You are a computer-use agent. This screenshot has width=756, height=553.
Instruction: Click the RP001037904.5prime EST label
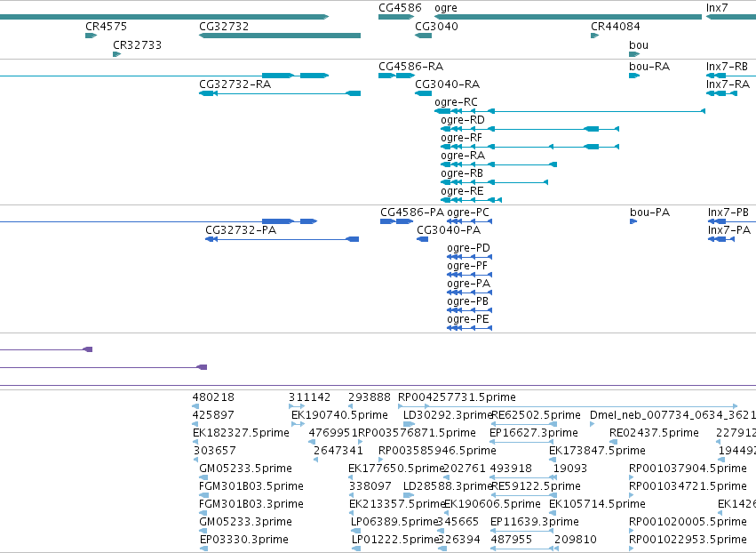point(688,468)
